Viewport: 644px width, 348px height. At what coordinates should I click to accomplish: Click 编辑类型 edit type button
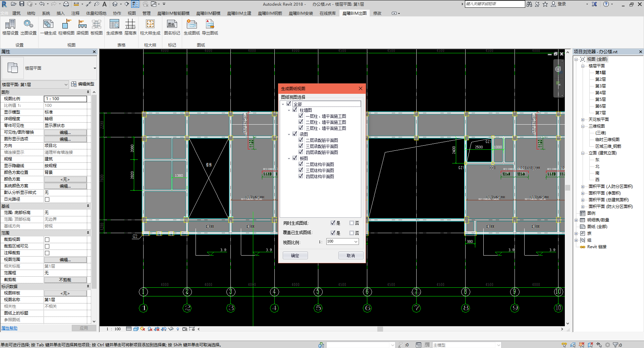[83, 84]
